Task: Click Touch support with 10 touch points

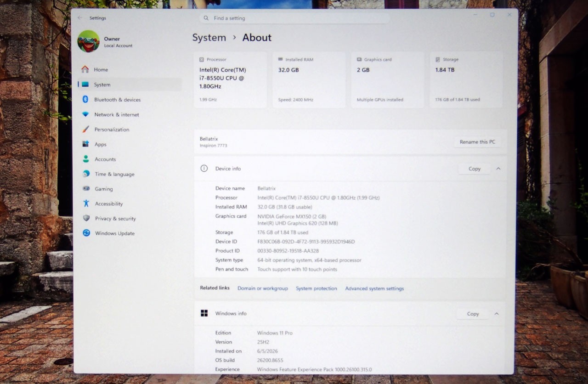Action: [297, 269]
